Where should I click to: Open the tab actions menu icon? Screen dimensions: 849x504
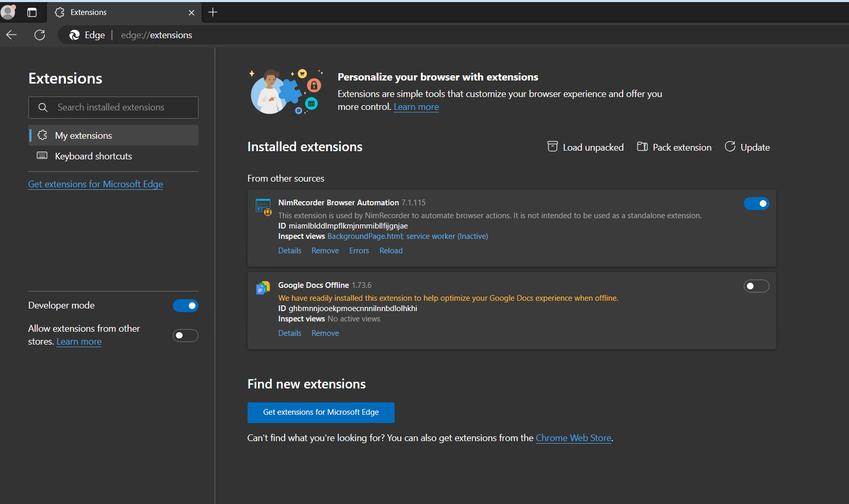pos(32,12)
